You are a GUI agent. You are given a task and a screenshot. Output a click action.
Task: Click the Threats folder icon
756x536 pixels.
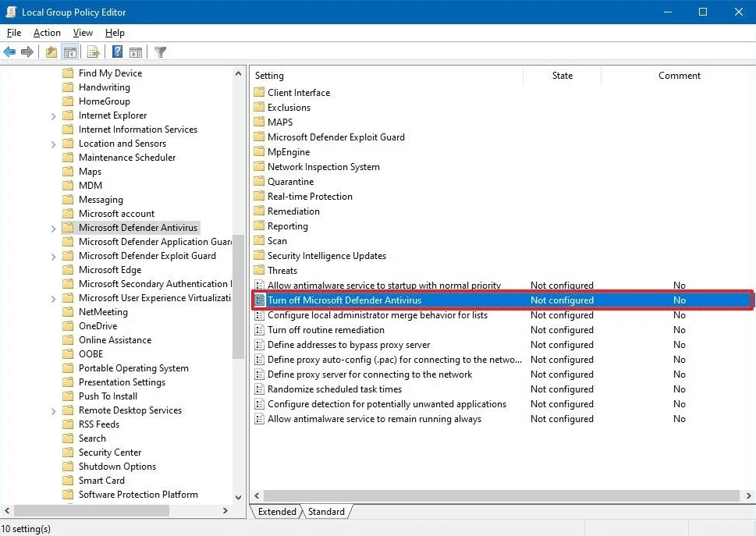(259, 271)
